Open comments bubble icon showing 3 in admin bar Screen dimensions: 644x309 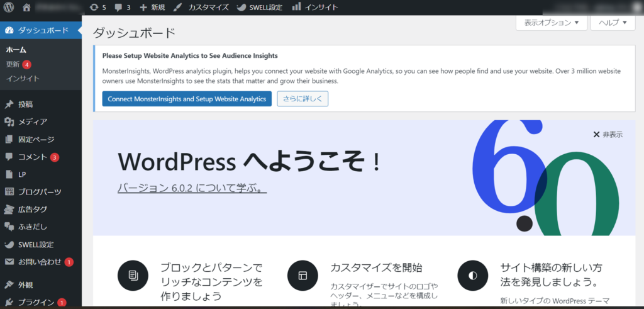tap(119, 8)
